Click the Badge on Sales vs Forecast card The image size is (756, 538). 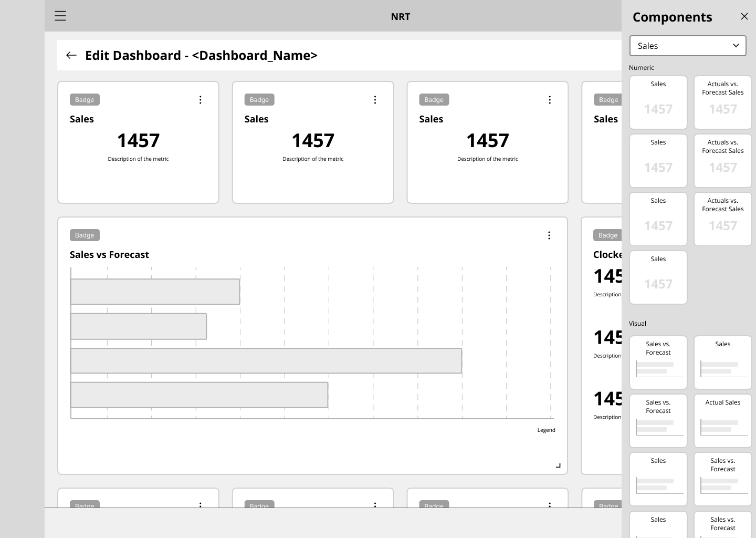[85, 235]
